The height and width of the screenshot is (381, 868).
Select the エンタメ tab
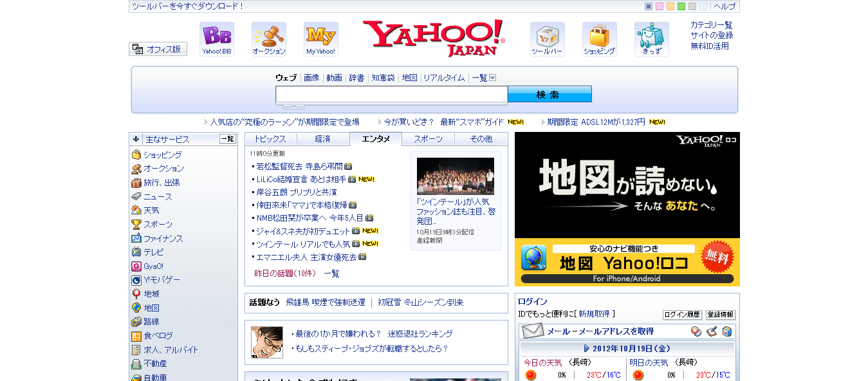pos(376,139)
